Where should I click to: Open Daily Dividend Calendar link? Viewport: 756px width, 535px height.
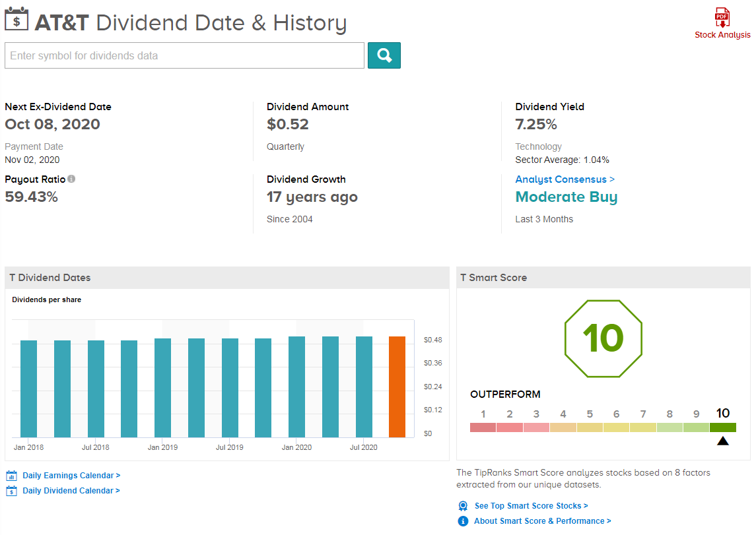click(71, 490)
